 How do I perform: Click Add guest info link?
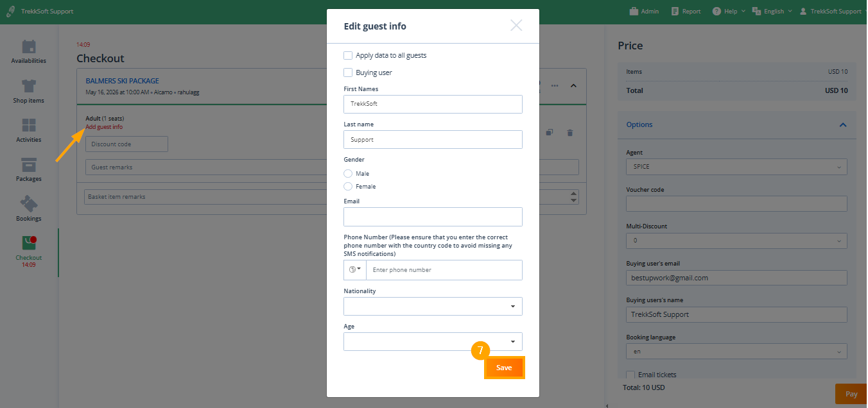tap(104, 127)
